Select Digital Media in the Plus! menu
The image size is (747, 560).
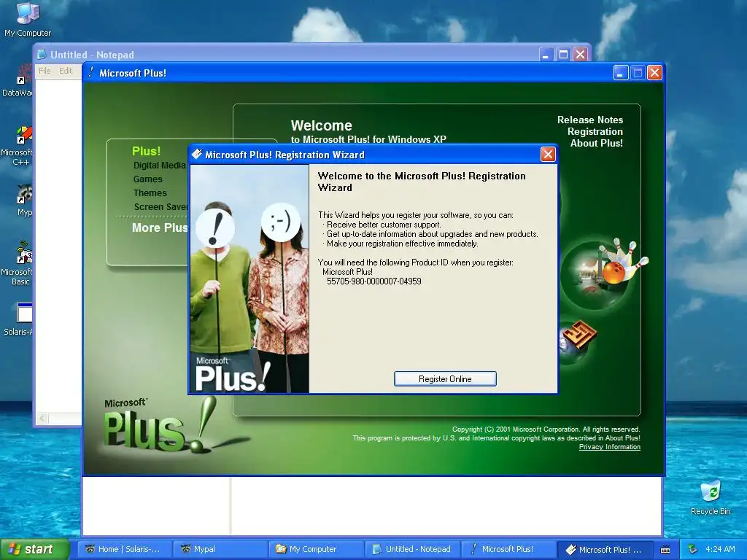click(160, 166)
